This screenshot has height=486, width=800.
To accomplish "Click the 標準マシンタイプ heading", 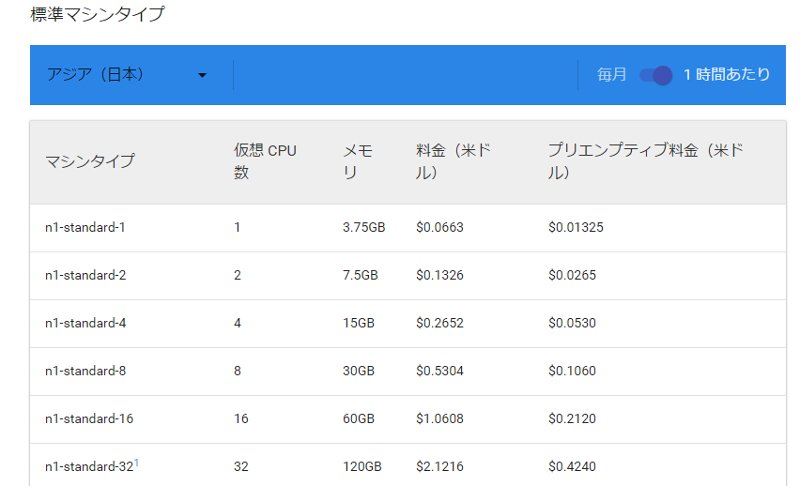I will [97, 14].
